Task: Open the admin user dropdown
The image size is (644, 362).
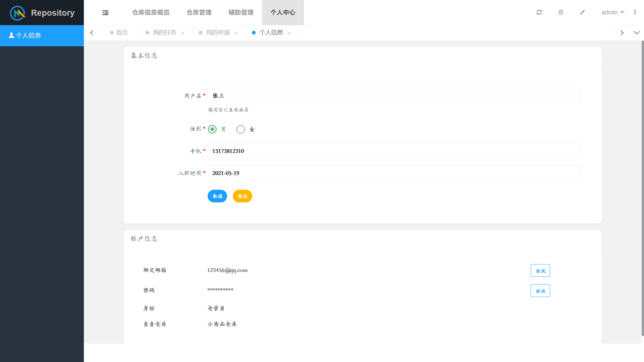Action: pos(612,12)
